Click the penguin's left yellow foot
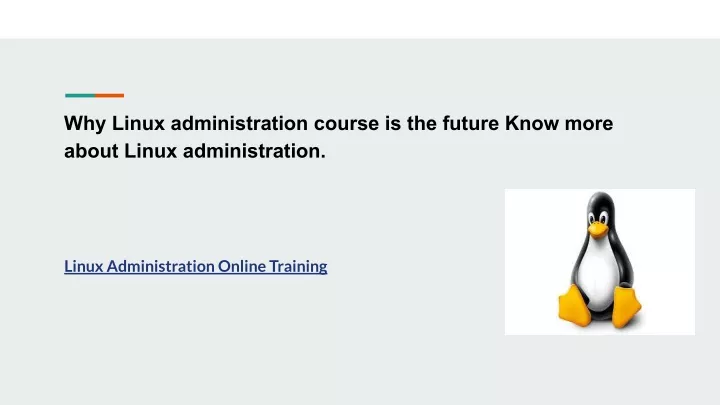 (574, 306)
